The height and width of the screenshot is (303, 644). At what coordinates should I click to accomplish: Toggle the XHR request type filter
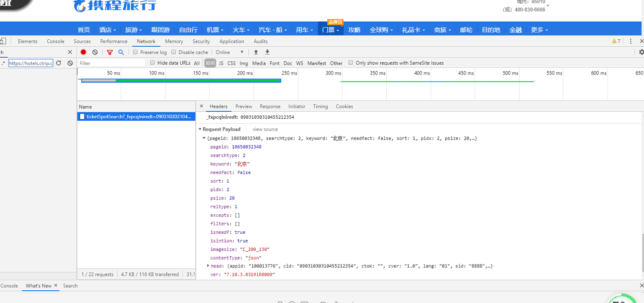[210, 63]
